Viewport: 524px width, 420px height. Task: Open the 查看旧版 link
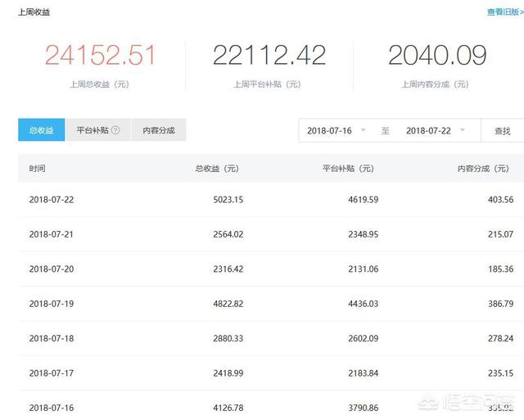[x=505, y=12]
